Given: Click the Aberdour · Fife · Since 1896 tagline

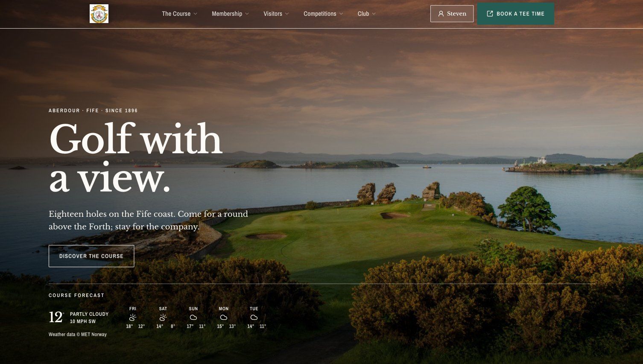Looking at the screenshot, I should [93, 111].
